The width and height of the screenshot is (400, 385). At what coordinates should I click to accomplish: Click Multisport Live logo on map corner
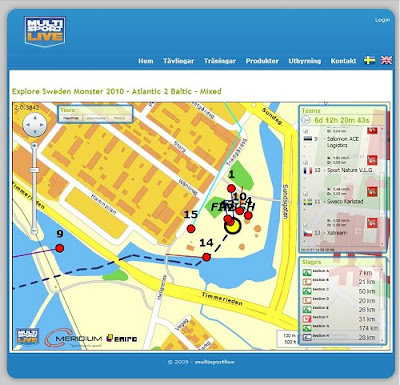click(28, 337)
